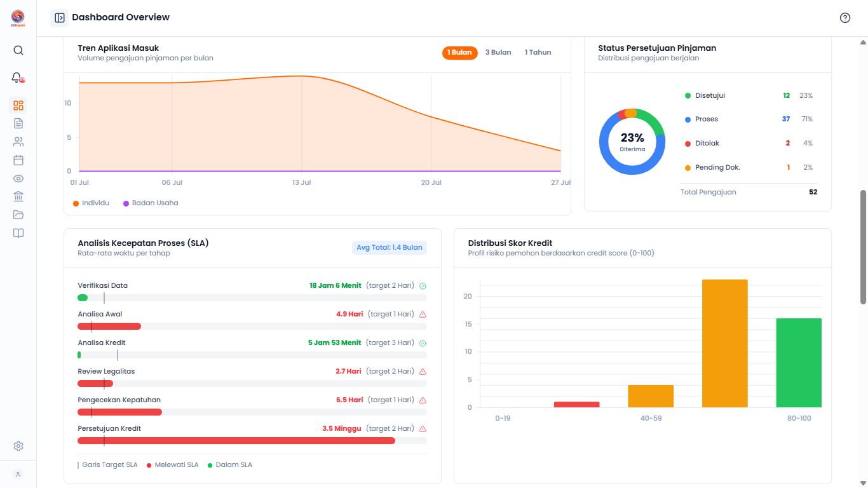Click the Verifikasi Data green progress bar

tap(83, 298)
